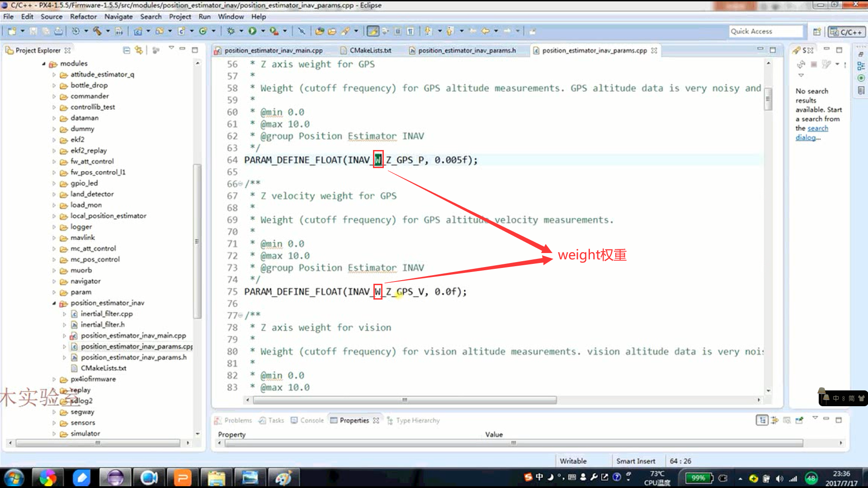Click the Previous Annotation icon
This screenshot has height=488, width=868.
450,31
